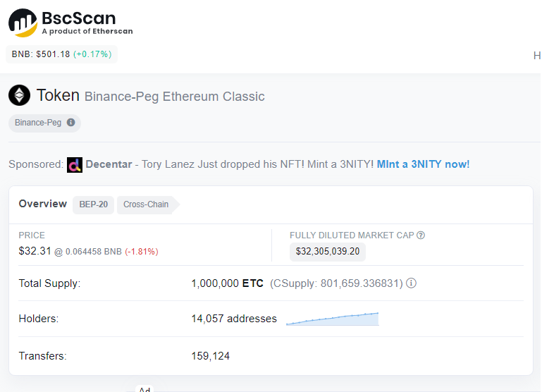Viewport: 542px width, 392px height.
Task: Click the info icon next to CSupply
Action: 411,283
